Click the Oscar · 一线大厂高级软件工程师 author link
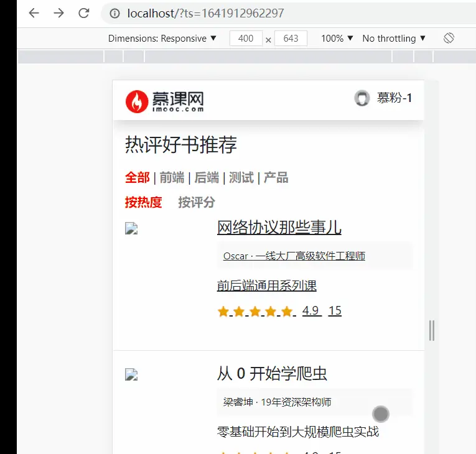Image resolution: width=476 pixels, height=454 pixels. point(294,256)
